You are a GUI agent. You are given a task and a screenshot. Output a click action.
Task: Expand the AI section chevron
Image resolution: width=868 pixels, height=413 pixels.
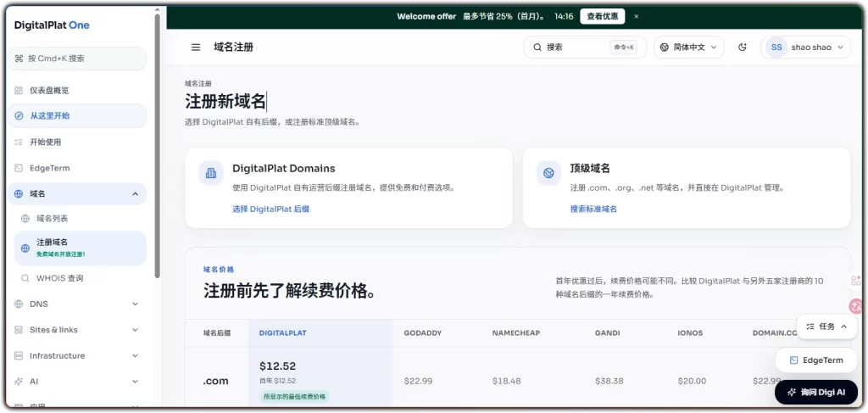click(x=135, y=382)
